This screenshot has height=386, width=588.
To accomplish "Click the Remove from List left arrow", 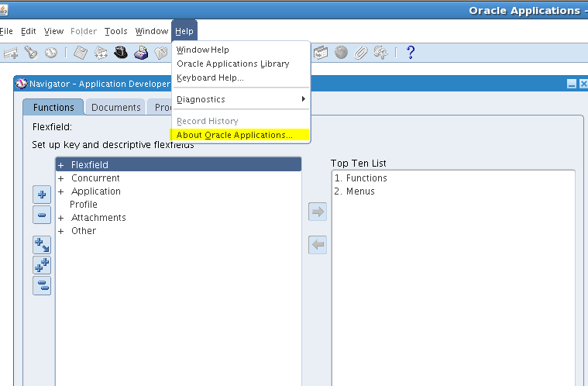I will point(318,245).
